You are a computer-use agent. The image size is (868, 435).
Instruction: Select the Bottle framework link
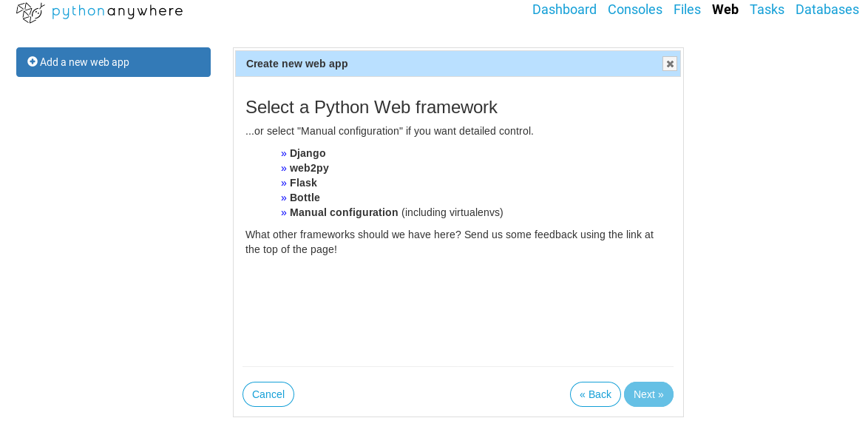click(305, 198)
